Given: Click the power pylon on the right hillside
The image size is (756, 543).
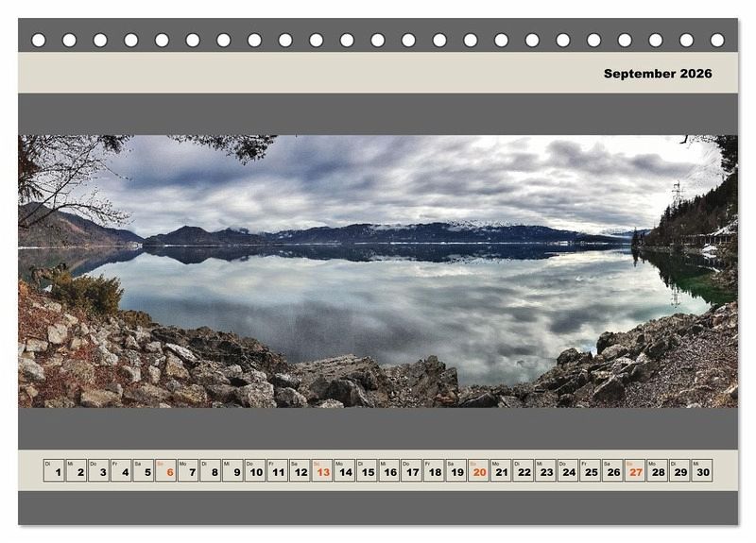Looking at the screenshot, I should tap(677, 193).
